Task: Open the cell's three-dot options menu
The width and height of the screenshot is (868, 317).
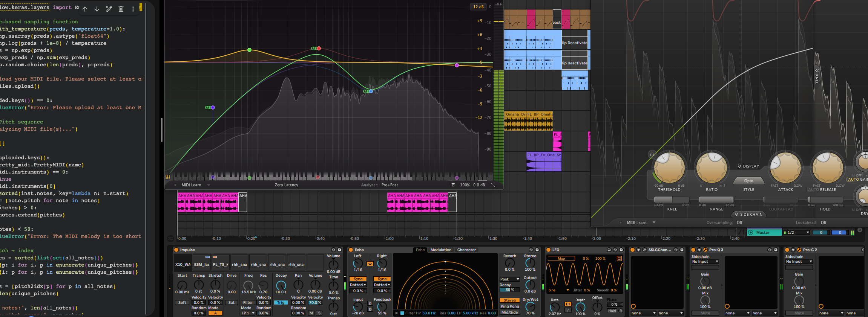Action: [x=133, y=9]
